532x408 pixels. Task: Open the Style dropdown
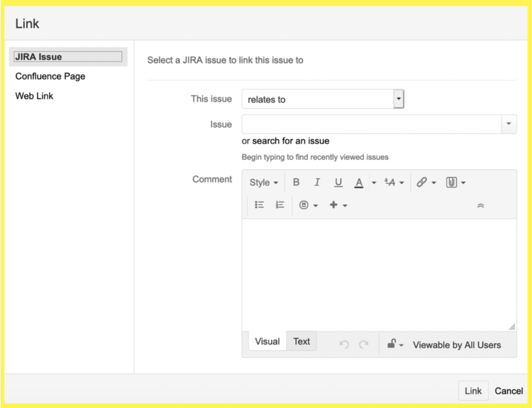tap(264, 183)
